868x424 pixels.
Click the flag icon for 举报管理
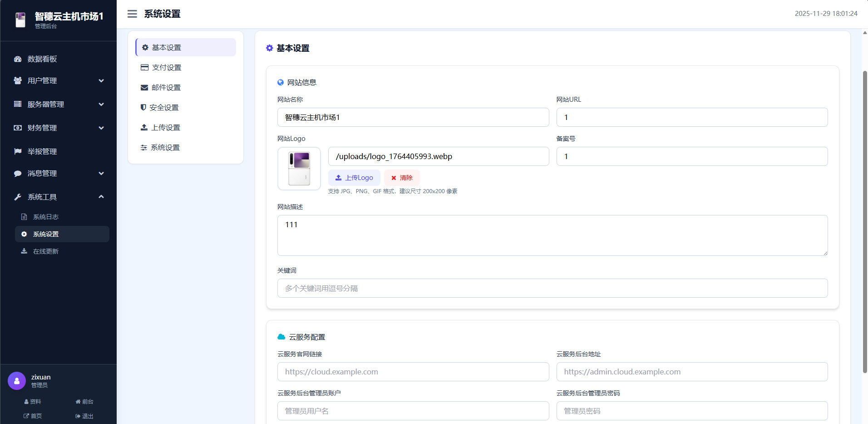[x=18, y=151]
